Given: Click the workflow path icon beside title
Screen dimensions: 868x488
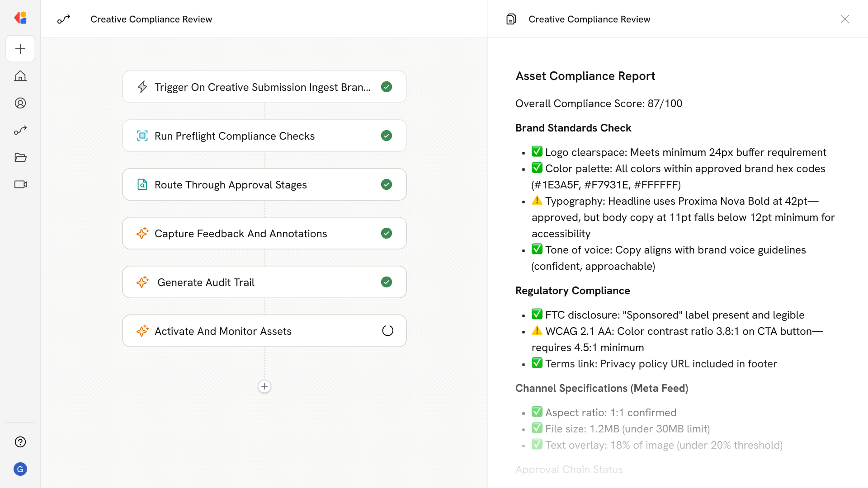Looking at the screenshot, I should 64,19.
